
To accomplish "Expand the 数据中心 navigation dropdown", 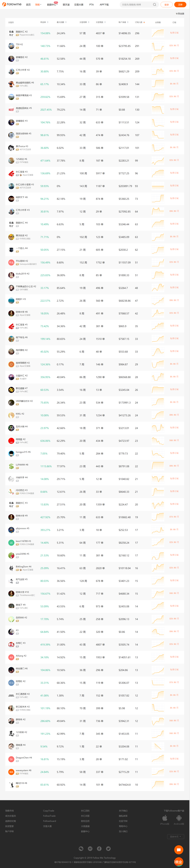I will (52, 5).
